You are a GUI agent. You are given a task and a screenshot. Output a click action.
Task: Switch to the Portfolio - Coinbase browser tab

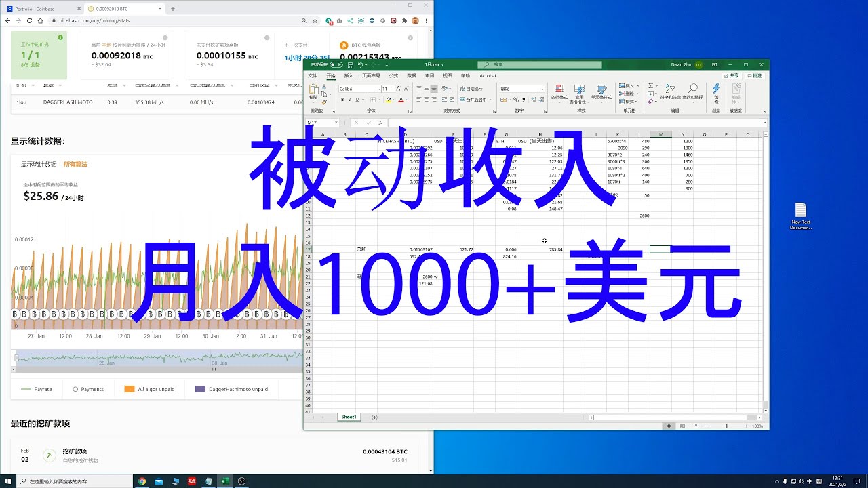43,9
